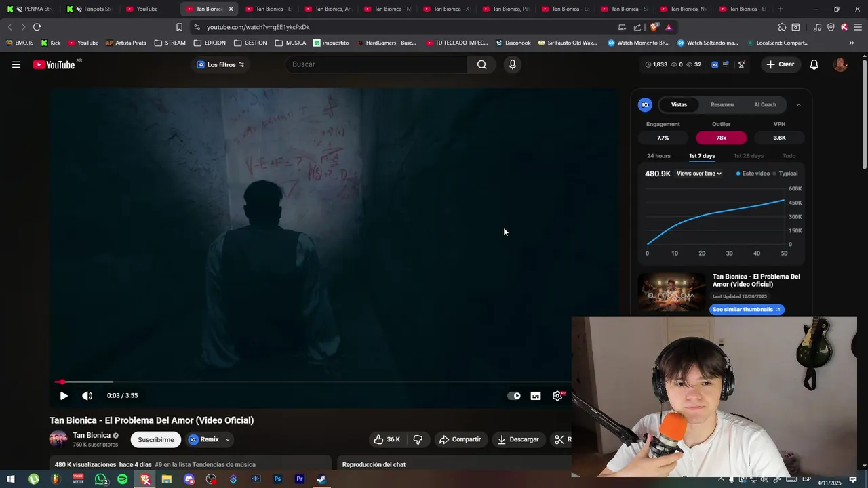Switch to the Resumen tab
The image size is (868, 488).
[722, 104]
